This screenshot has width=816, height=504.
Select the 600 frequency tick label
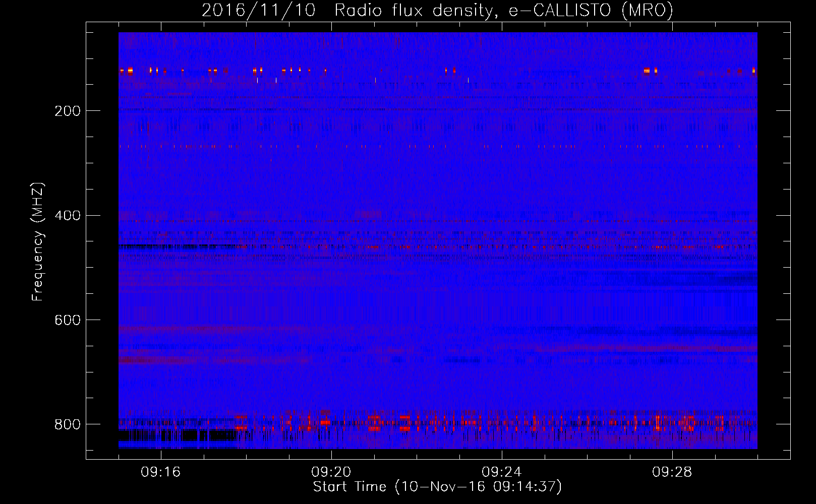pos(67,320)
